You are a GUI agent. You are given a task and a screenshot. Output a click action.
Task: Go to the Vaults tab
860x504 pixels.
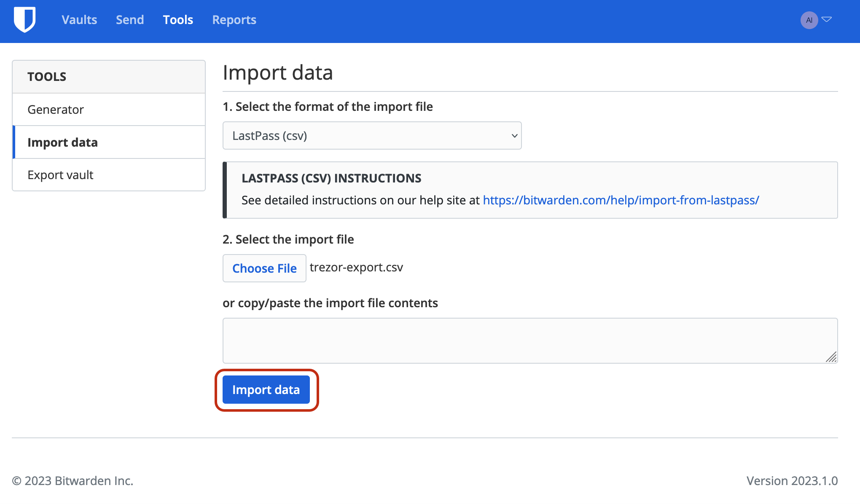tap(79, 20)
